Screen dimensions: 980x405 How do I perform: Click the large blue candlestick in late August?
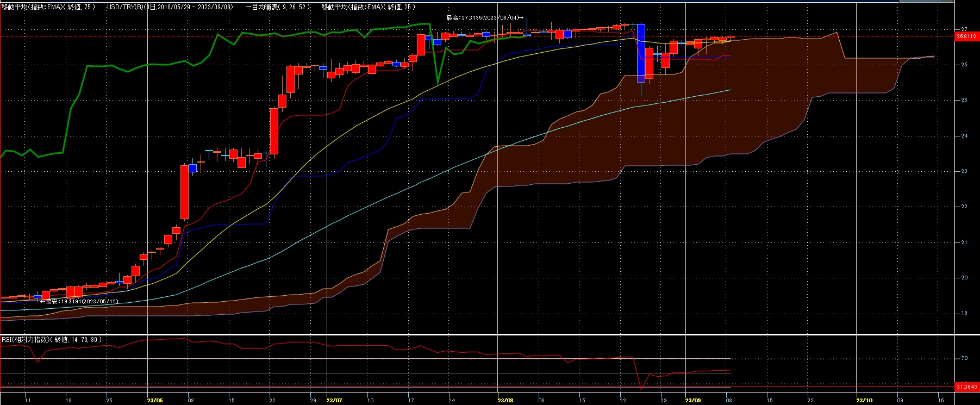(x=641, y=53)
